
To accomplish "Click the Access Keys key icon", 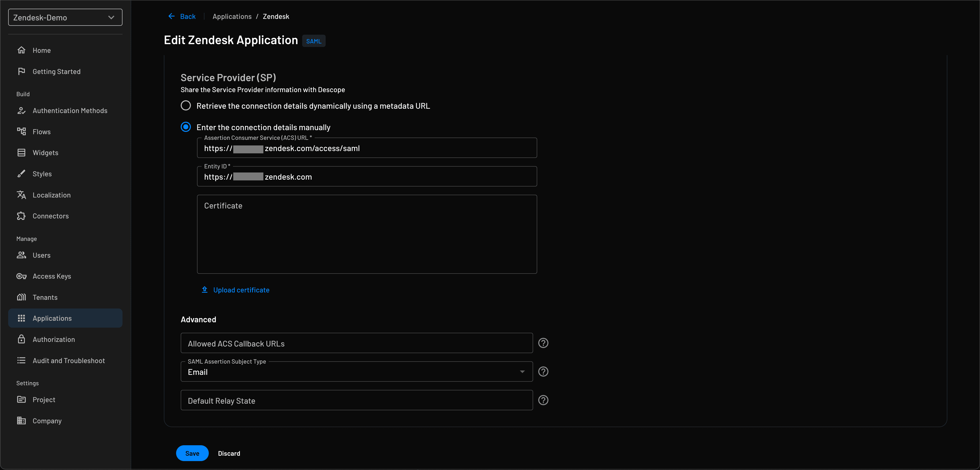I will [21, 276].
